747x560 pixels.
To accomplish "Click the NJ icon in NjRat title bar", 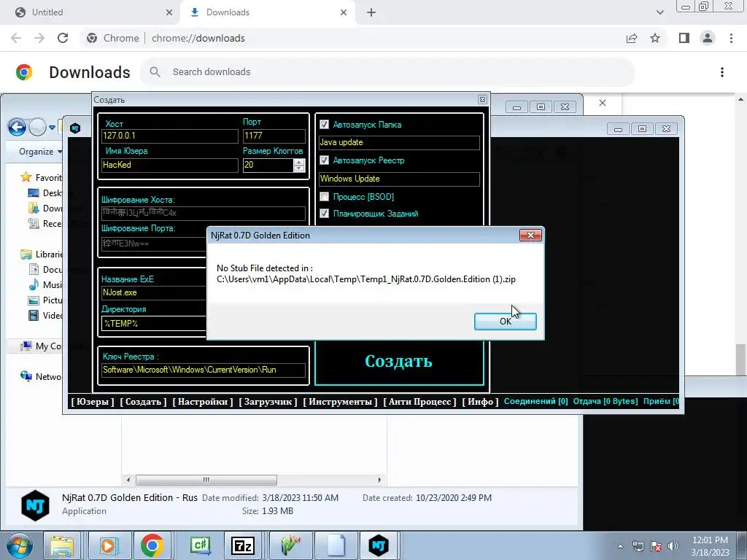I will click(75, 128).
